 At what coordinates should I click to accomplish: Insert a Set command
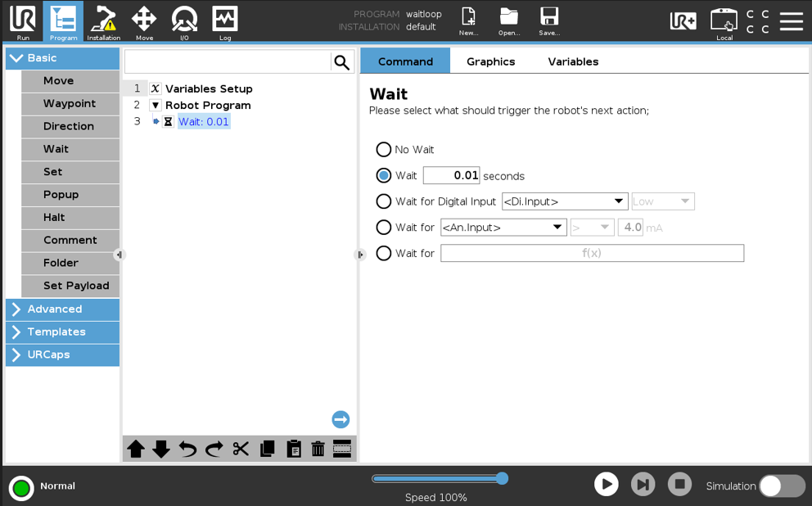pos(70,173)
